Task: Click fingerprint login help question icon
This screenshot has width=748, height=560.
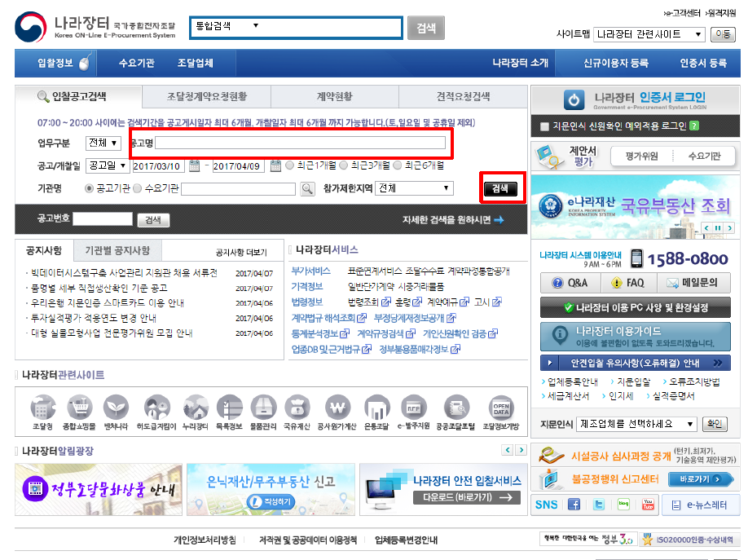Action: pos(694,126)
